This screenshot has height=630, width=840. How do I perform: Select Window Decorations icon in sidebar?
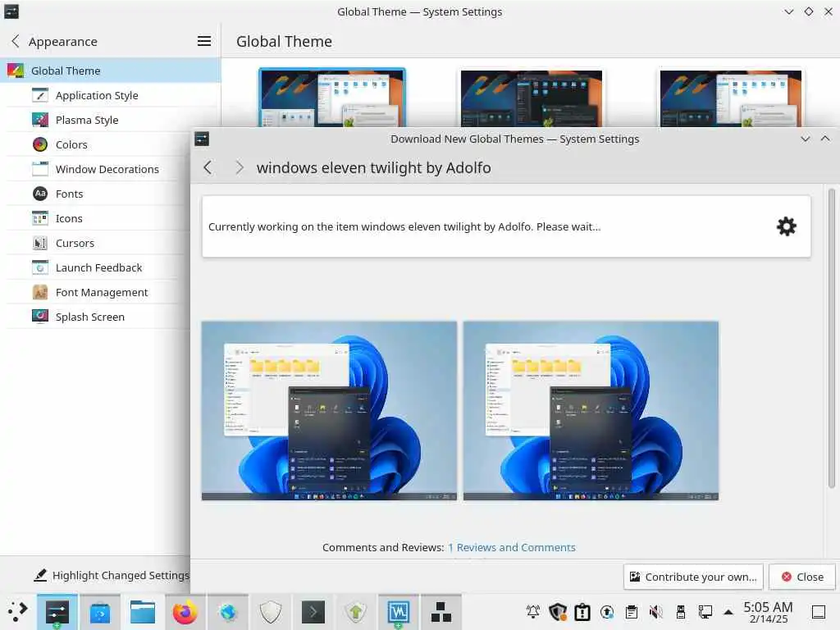click(40, 169)
